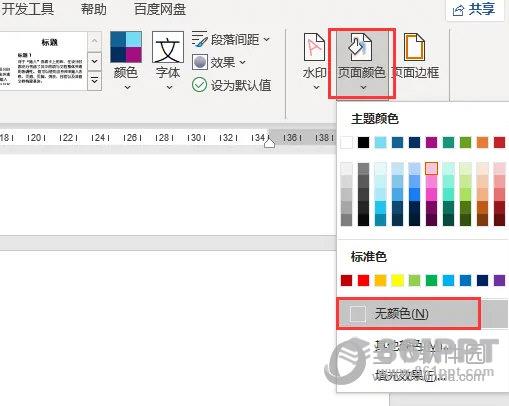Open the Paragraph Spacing dropdown arrow
Image resolution: width=509 pixels, height=406 pixels.
point(267,39)
